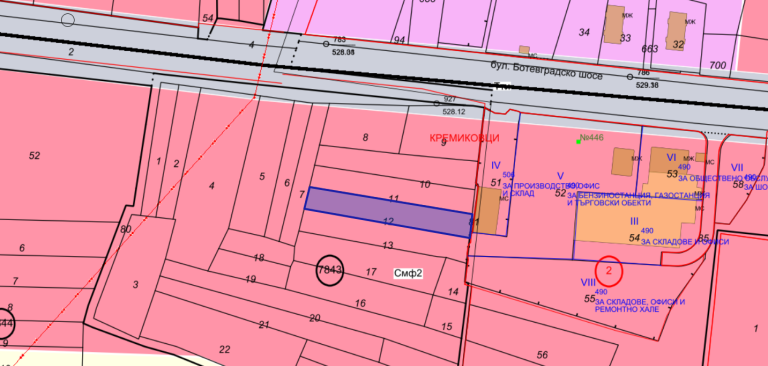Click parcel number 17

tap(371, 271)
